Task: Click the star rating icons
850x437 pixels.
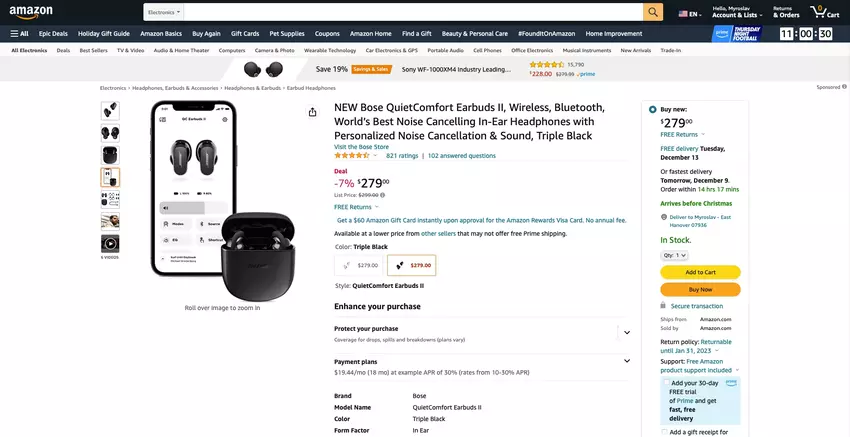Action: [352, 156]
